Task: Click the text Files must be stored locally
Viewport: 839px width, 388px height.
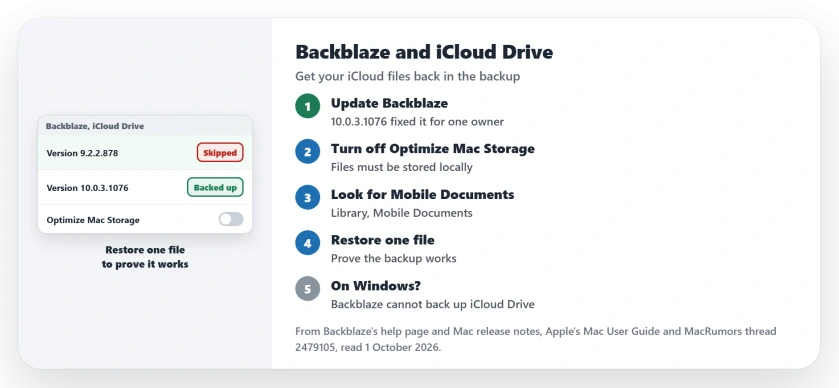Action: click(x=402, y=167)
